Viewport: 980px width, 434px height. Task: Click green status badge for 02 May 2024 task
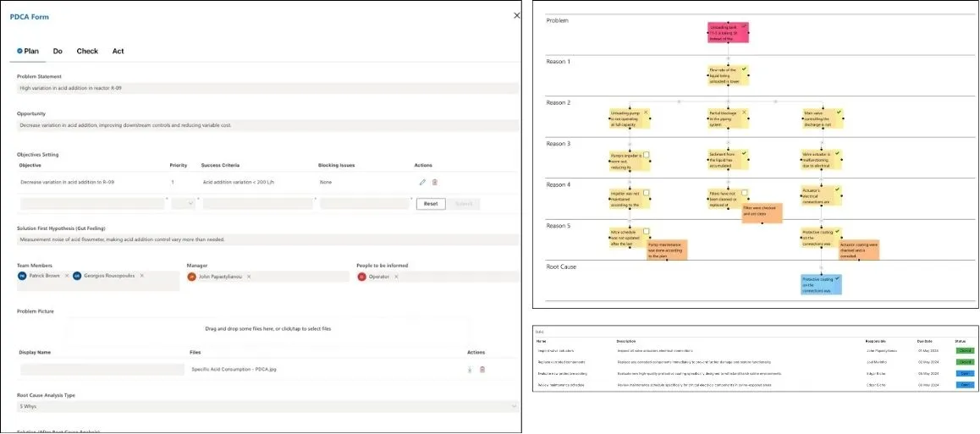[965, 362]
